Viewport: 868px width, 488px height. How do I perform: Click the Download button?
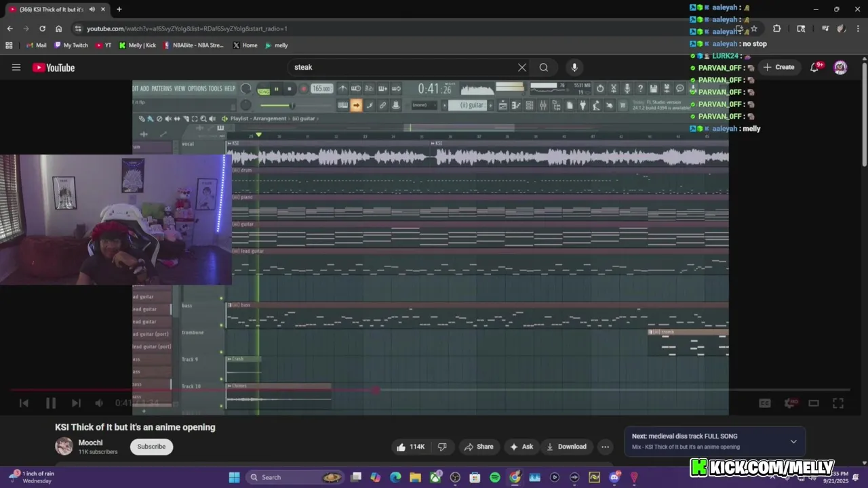(x=566, y=447)
